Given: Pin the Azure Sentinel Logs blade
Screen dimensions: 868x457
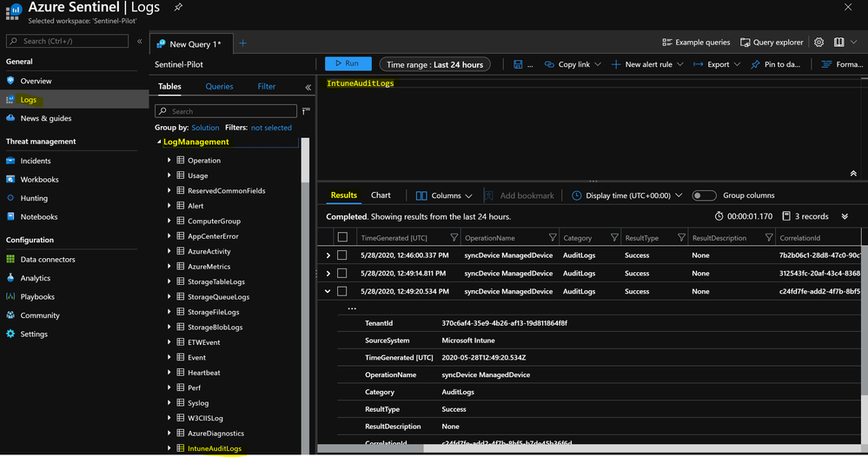Looking at the screenshot, I should (178, 7).
